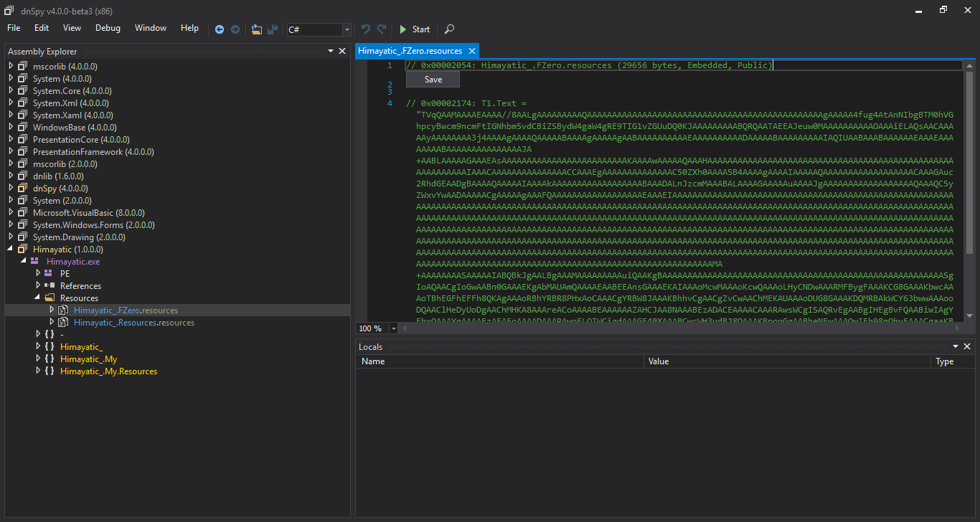
Task: Click the Himayatic_.FZero.resources file icon
Action: tap(63, 310)
